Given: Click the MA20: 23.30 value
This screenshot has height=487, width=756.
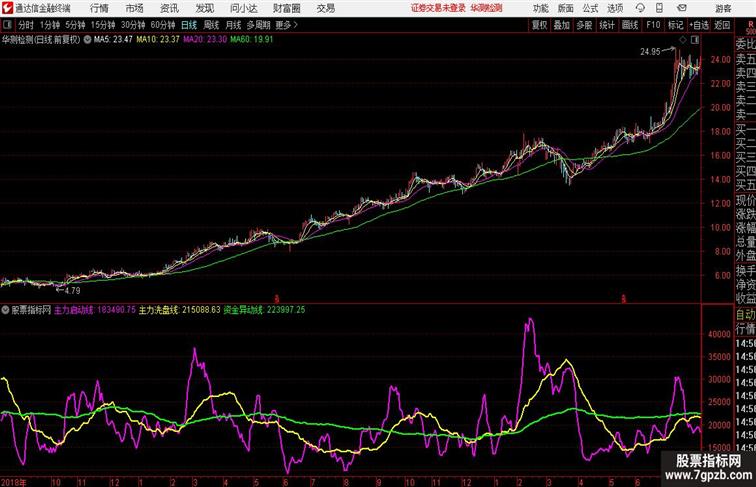Looking at the screenshot, I should [205, 40].
